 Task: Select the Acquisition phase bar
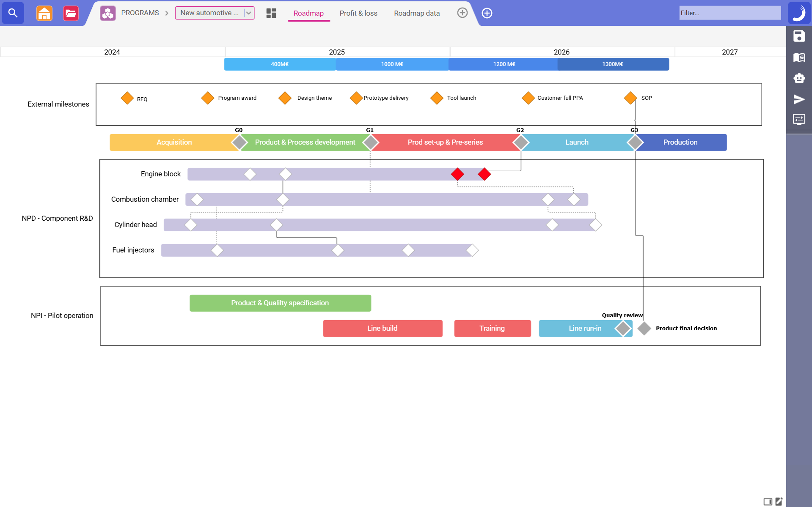[174, 143]
